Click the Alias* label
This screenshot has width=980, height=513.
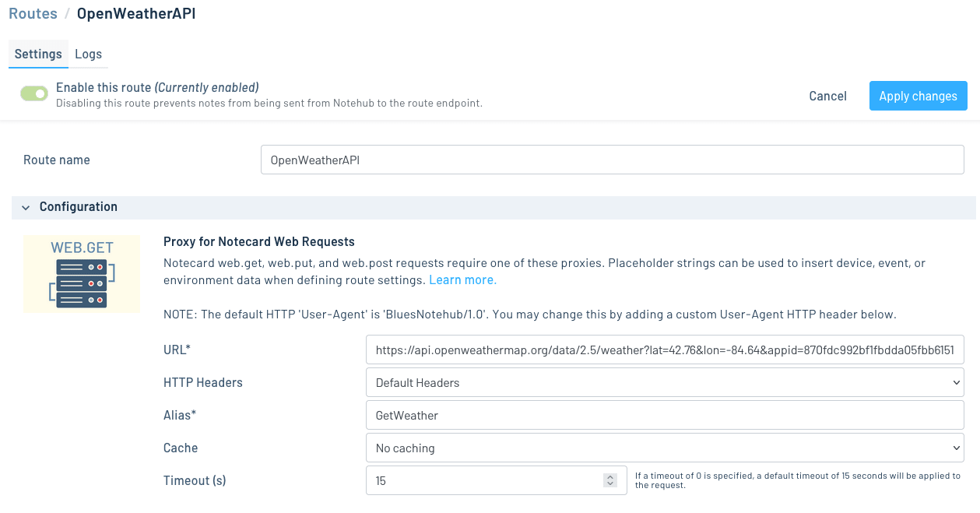tap(180, 416)
